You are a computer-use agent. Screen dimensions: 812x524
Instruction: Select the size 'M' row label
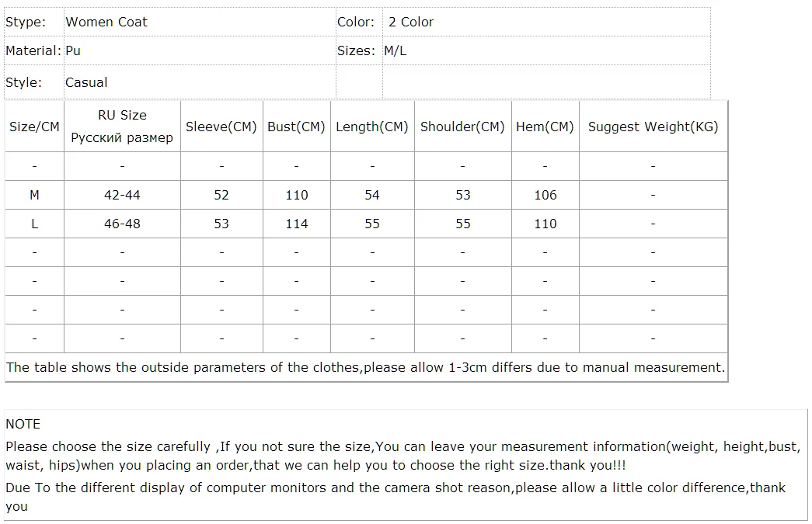click(34, 195)
